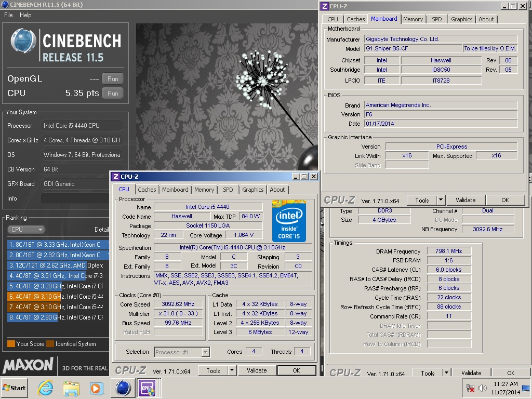This screenshot has width=532, height=399.
Task: Click Details label in Ranking panel
Action: pyautogui.click(x=101, y=230)
